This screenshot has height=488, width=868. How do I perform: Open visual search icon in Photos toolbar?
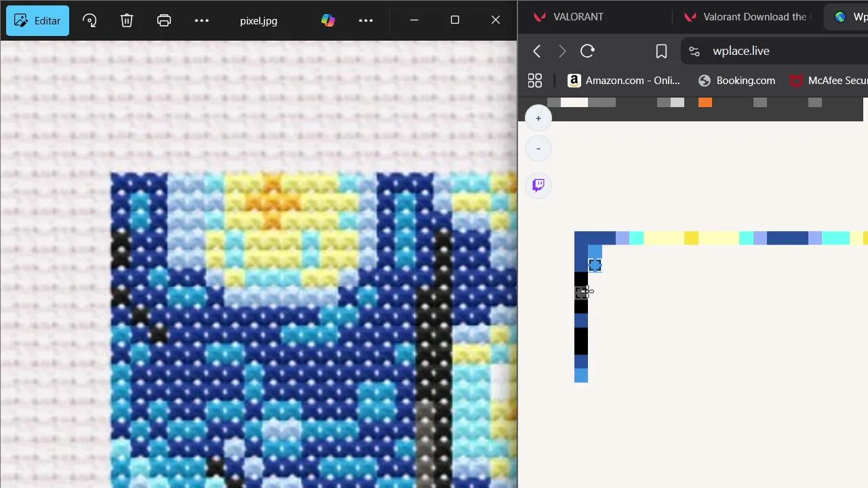click(x=90, y=20)
